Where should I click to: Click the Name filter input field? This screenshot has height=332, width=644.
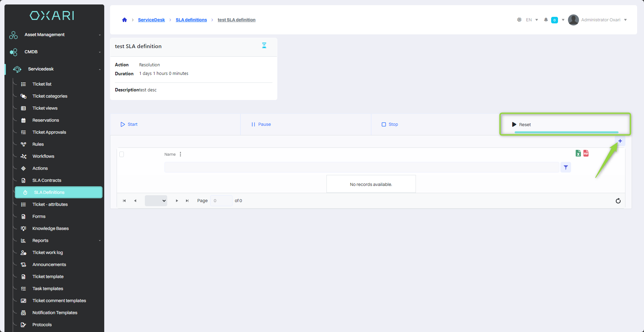click(361, 167)
